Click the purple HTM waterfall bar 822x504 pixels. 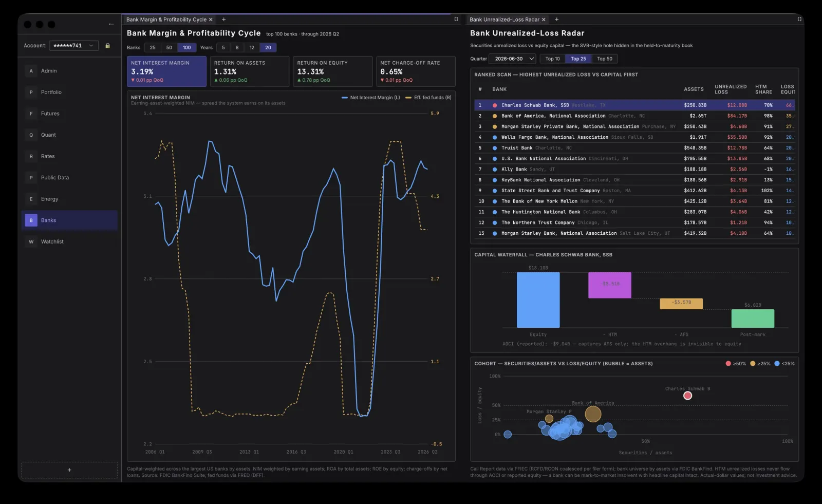(x=610, y=285)
